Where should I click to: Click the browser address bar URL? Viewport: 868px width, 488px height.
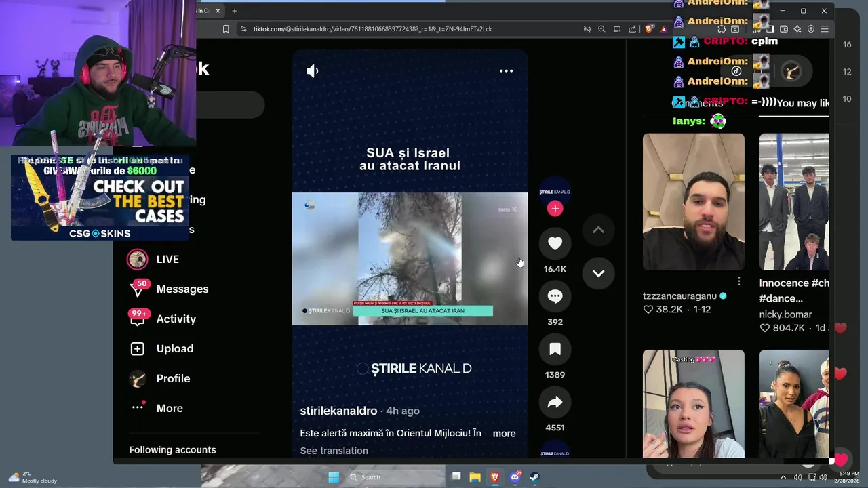(x=372, y=29)
